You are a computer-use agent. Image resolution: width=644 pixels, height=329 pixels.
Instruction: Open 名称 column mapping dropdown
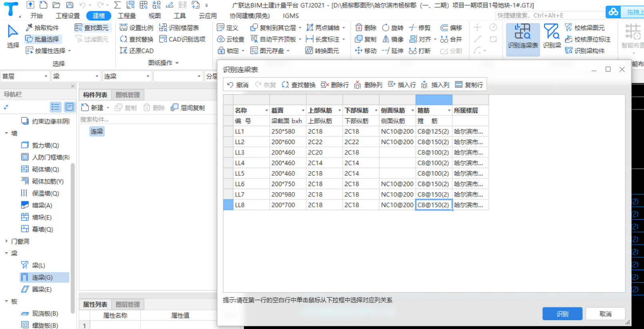267,110
